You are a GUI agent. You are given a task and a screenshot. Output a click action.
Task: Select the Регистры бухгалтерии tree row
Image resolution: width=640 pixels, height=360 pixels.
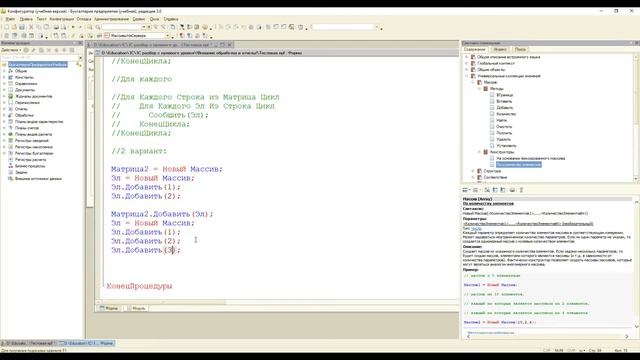pos(34,153)
